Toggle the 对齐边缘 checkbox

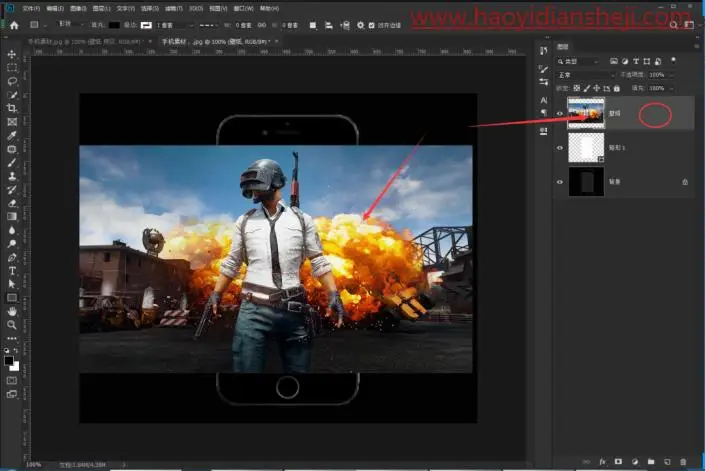371,25
